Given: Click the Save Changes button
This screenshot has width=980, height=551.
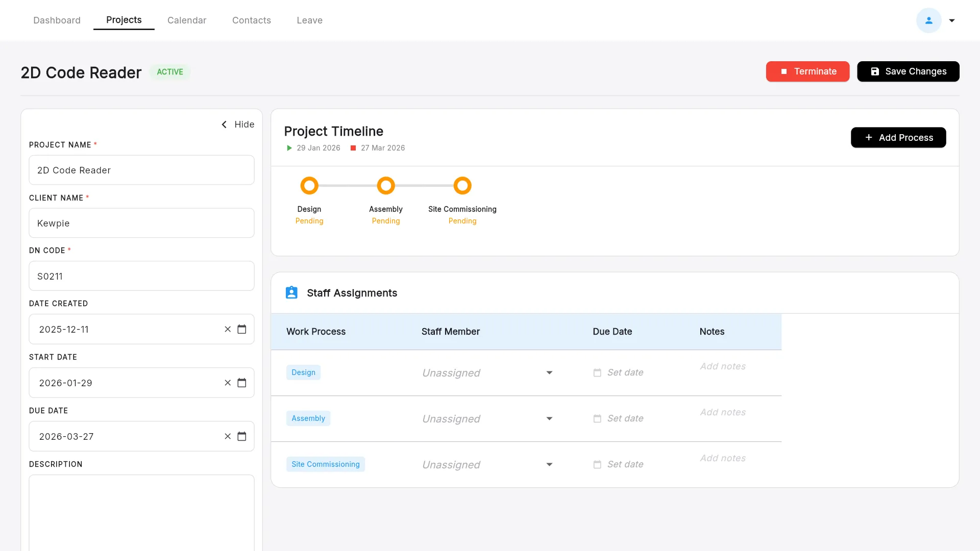Looking at the screenshot, I should [908, 71].
